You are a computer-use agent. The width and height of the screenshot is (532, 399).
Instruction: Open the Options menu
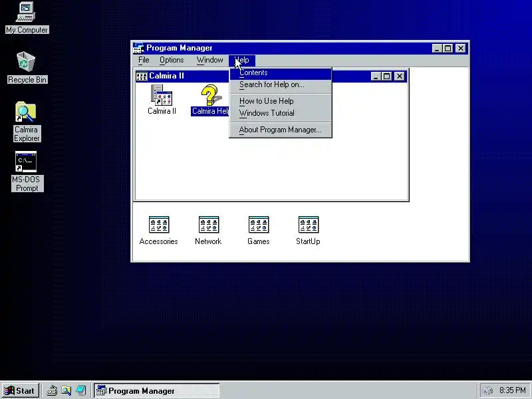pyautogui.click(x=172, y=60)
